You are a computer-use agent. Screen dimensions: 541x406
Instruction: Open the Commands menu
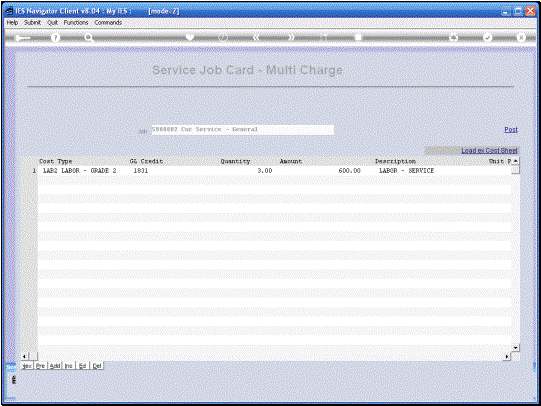[x=108, y=22]
